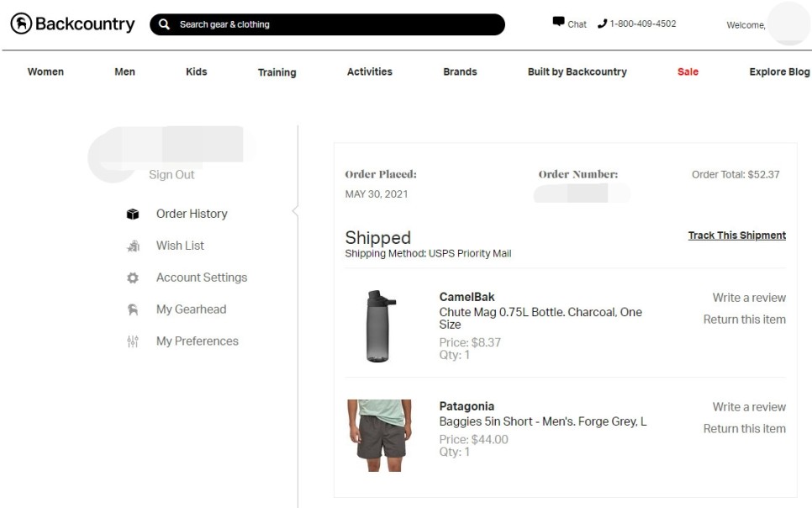Open My Preferences page

(198, 341)
